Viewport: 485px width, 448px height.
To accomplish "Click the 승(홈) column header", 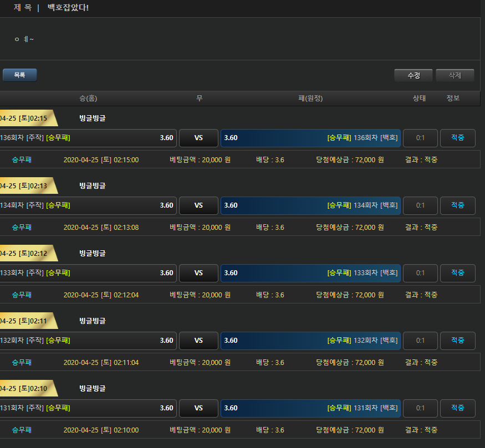I will point(88,99).
